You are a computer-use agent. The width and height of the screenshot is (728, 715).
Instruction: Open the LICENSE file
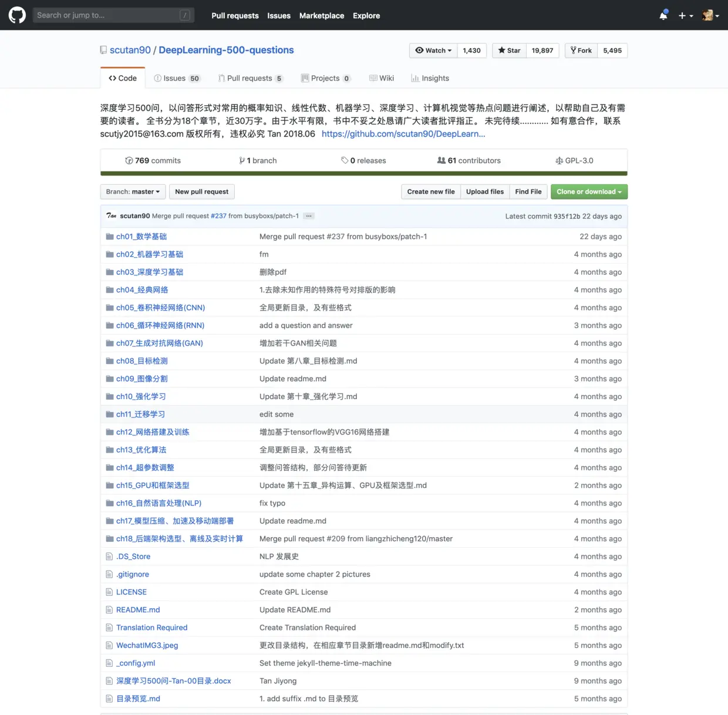(132, 592)
